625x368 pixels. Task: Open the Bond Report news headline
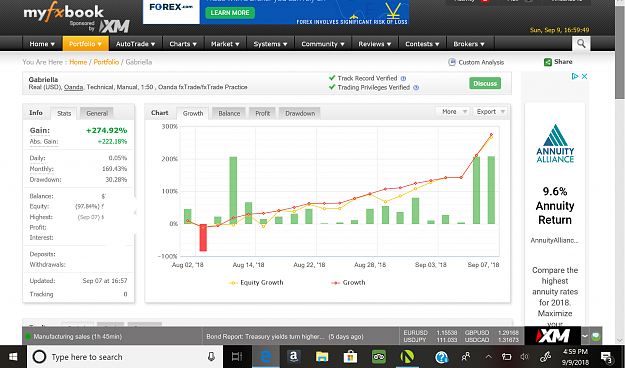(x=285, y=337)
